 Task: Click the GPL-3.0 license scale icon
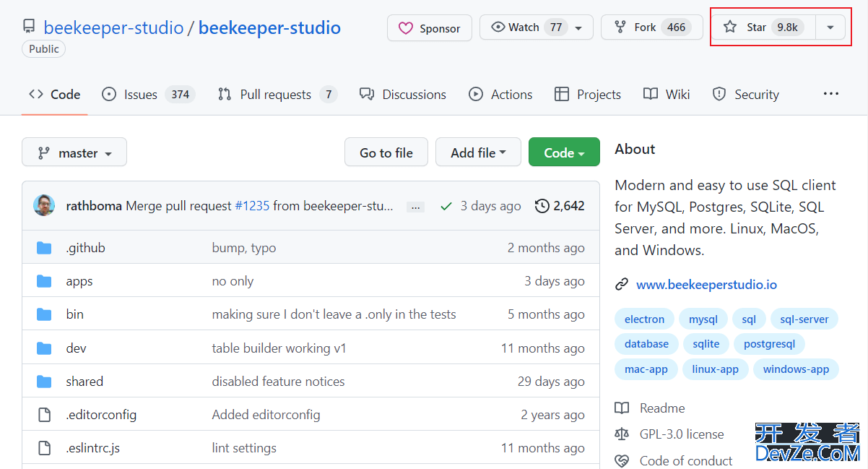(622, 434)
